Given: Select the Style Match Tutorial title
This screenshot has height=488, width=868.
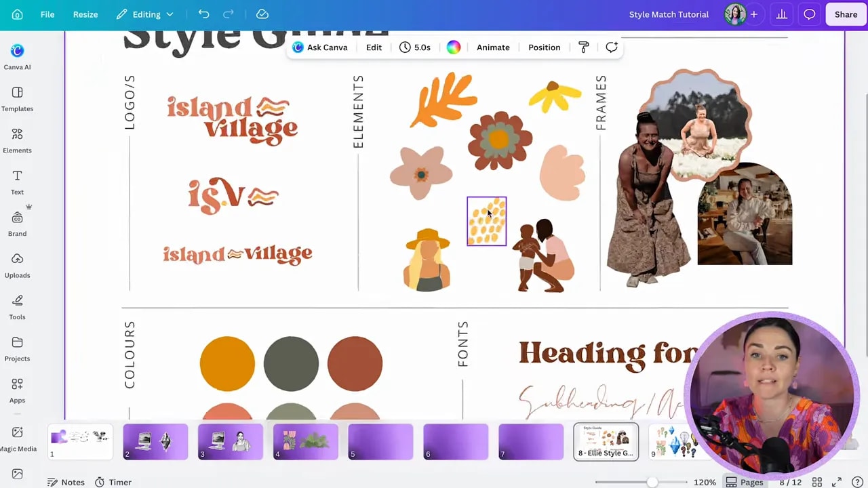Looking at the screenshot, I should click(x=669, y=14).
